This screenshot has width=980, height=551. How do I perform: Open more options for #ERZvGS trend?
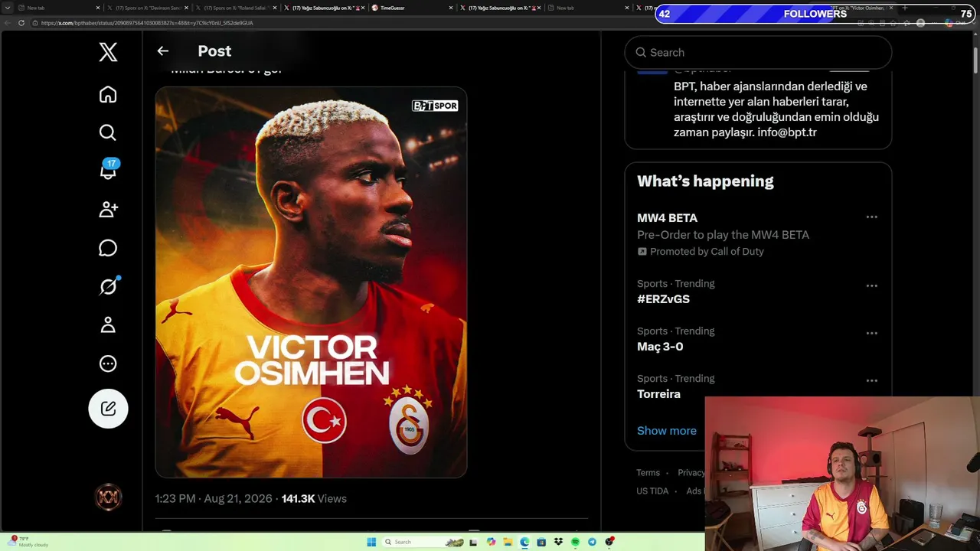871,285
